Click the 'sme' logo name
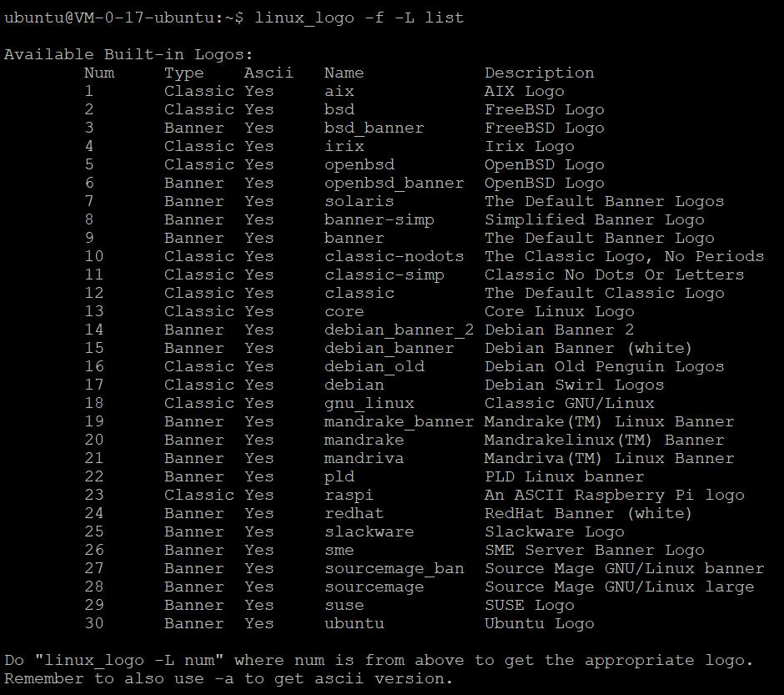 click(339, 551)
